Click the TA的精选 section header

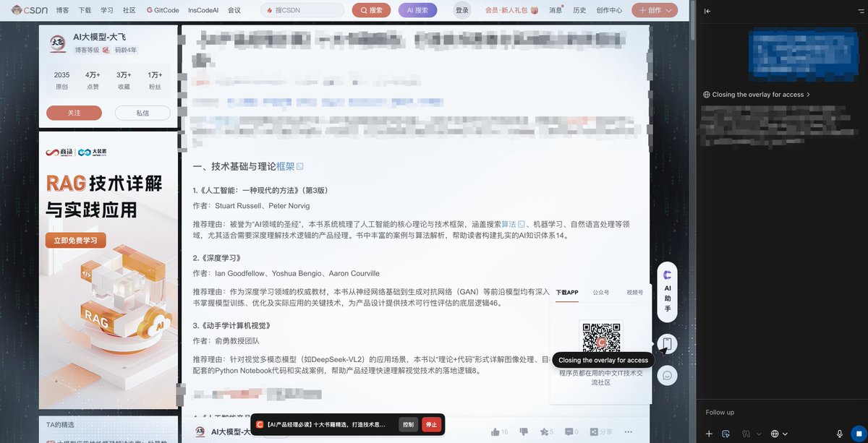[x=60, y=424]
